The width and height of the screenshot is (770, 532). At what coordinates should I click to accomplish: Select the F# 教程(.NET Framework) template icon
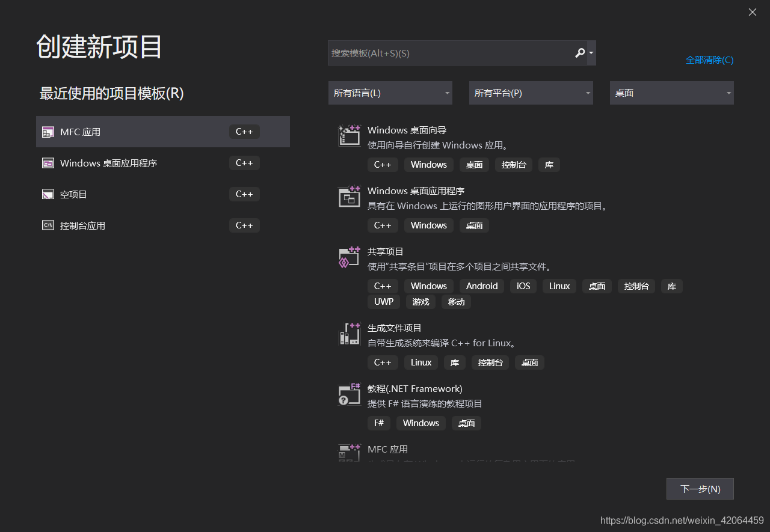click(x=349, y=394)
